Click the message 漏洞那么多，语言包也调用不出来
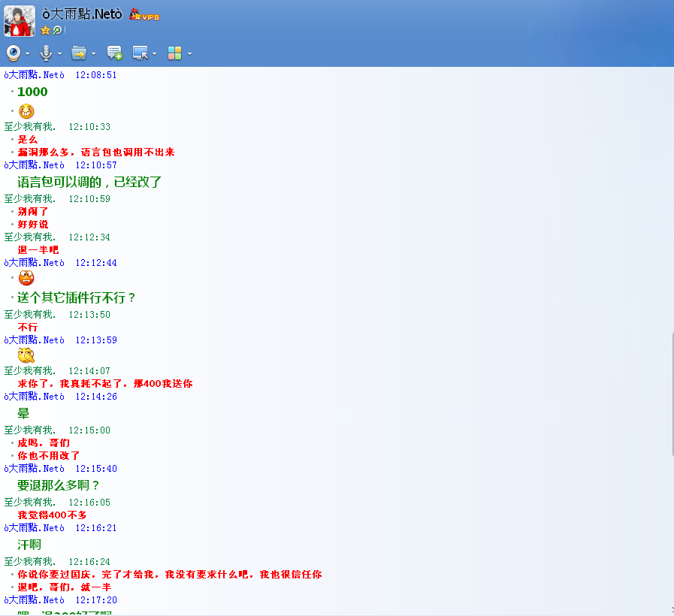The height and width of the screenshot is (616, 674). click(x=96, y=152)
